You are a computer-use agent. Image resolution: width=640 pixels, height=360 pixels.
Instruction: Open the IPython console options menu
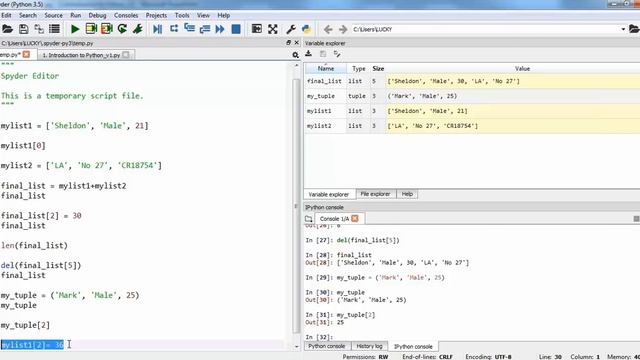(x=636, y=219)
